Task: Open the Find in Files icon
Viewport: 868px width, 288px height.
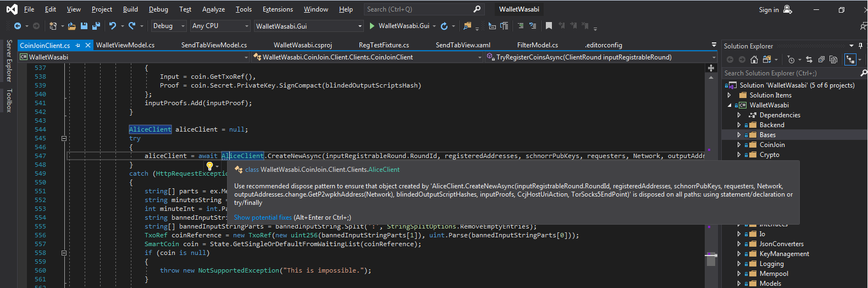Action: (467, 26)
